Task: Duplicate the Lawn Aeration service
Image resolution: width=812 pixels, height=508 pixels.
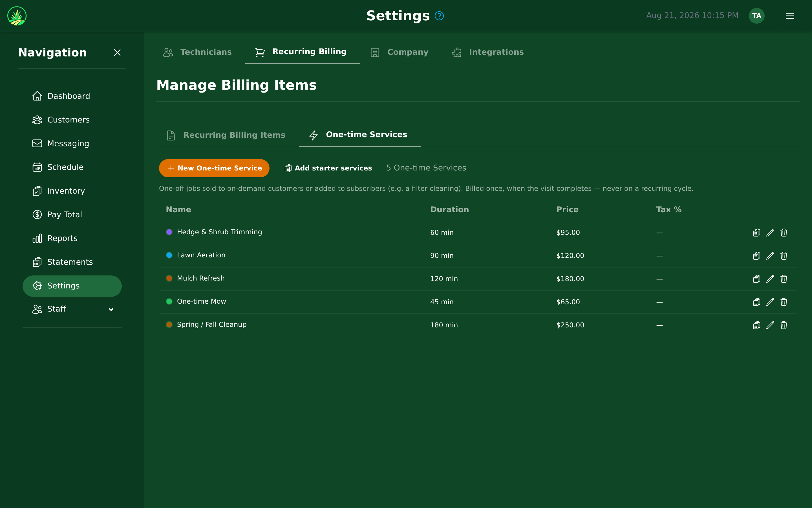Action: 757,256
